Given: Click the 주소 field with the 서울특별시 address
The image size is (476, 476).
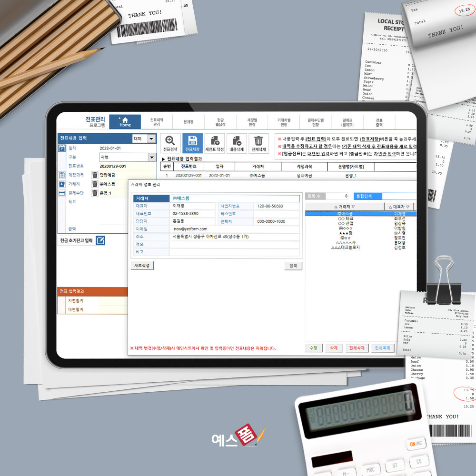Looking at the screenshot, I should coord(234,237).
